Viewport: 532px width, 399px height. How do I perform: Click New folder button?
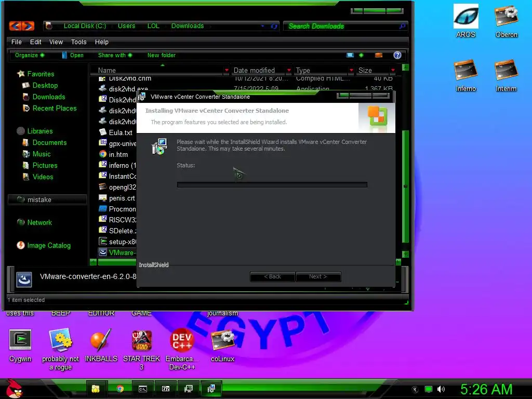click(x=162, y=55)
